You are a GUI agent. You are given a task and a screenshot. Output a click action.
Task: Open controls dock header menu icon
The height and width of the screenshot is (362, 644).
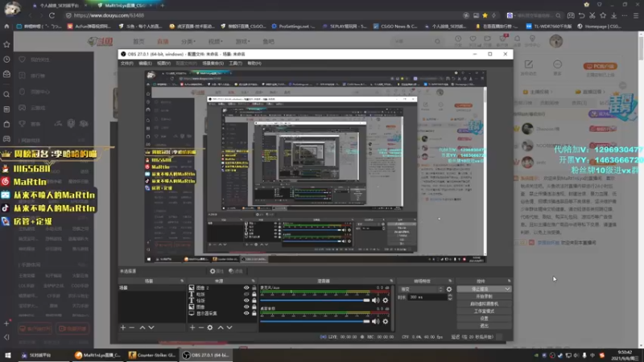510,281
